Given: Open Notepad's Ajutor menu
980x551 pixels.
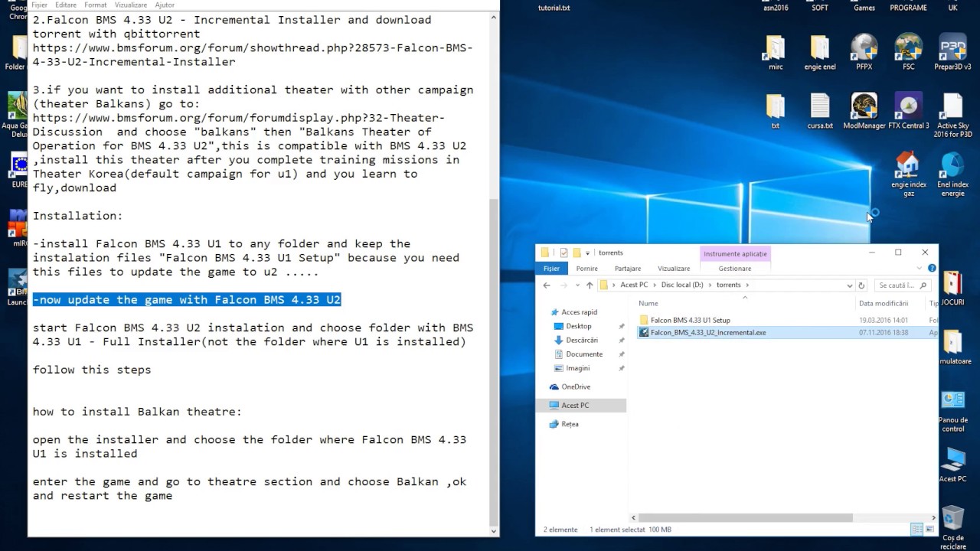Looking at the screenshot, I should [165, 5].
